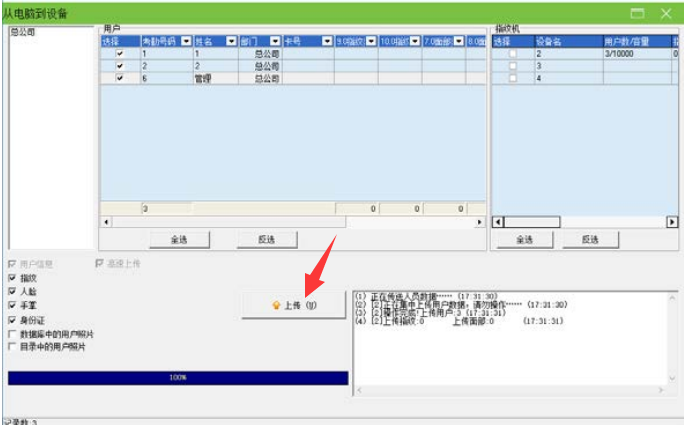Maximize the 从电脑到设备 window
Image resolution: width=684 pixels, height=425 pixels.
(x=637, y=13)
